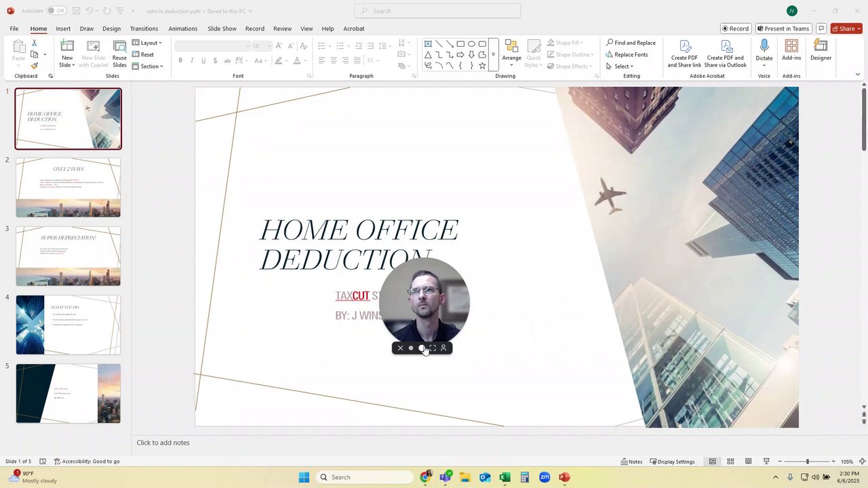This screenshot has width=868, height=488.
Task: Click the Zoom app taskbar icon
Action: click(x=545, y=477)
